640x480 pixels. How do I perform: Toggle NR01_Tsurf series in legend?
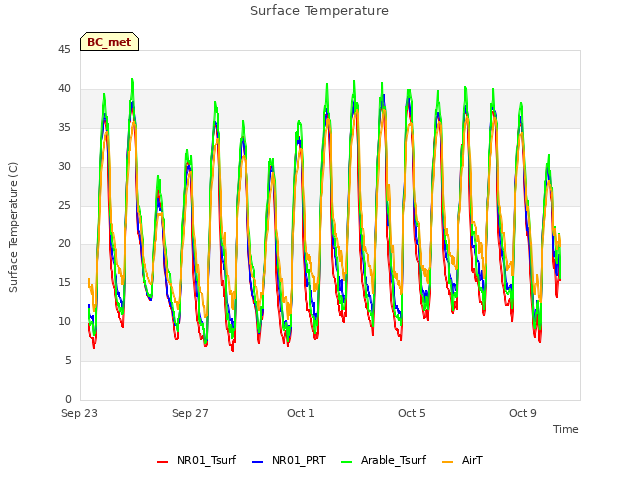click(x=196, y=460)
